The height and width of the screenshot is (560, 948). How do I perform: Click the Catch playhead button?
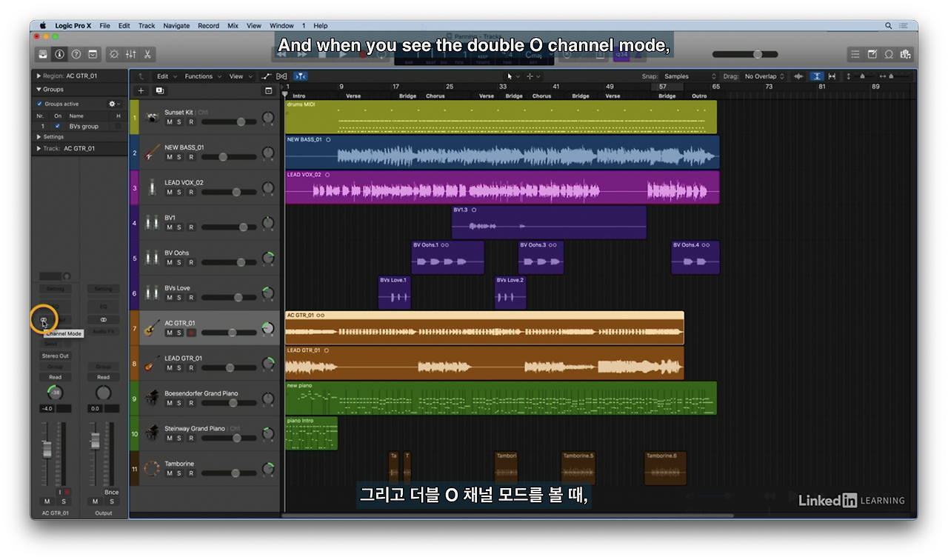pyautogui.click(x=301, y=76)
